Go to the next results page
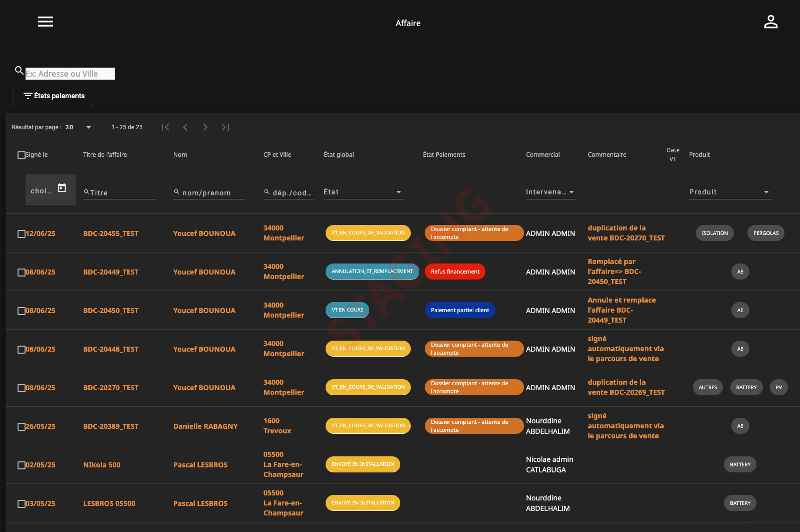 click(205, 127)
